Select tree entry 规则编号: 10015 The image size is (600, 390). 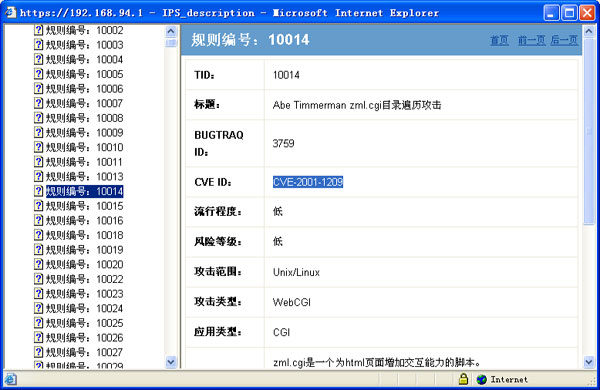tap(85, 206)
